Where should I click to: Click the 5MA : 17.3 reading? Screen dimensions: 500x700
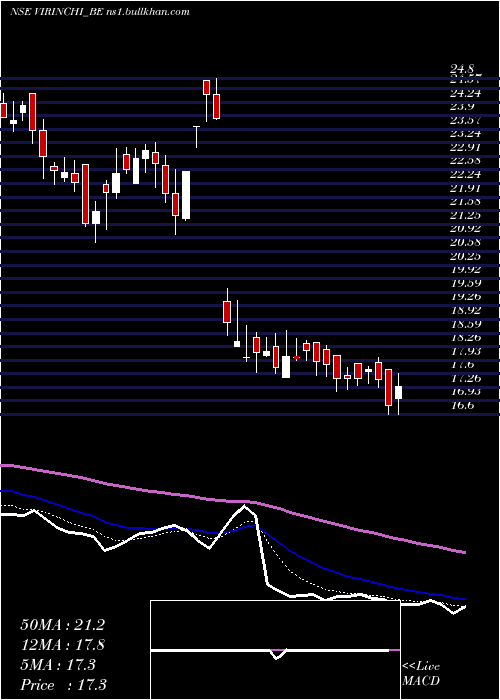click(x=58, y=665)
